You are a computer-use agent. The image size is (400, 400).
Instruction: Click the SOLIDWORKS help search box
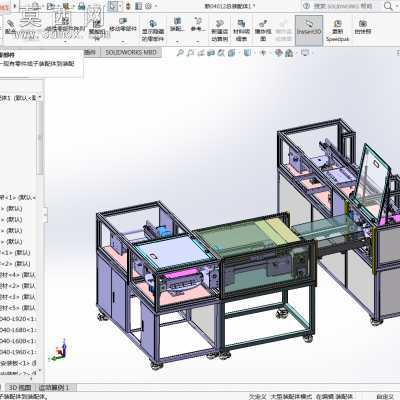click(x=342, y=6)
